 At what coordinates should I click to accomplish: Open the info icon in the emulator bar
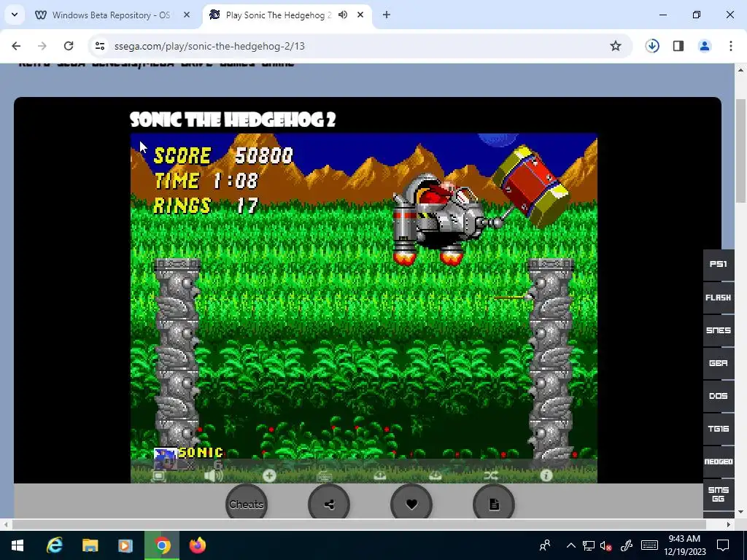coord(546,475)
